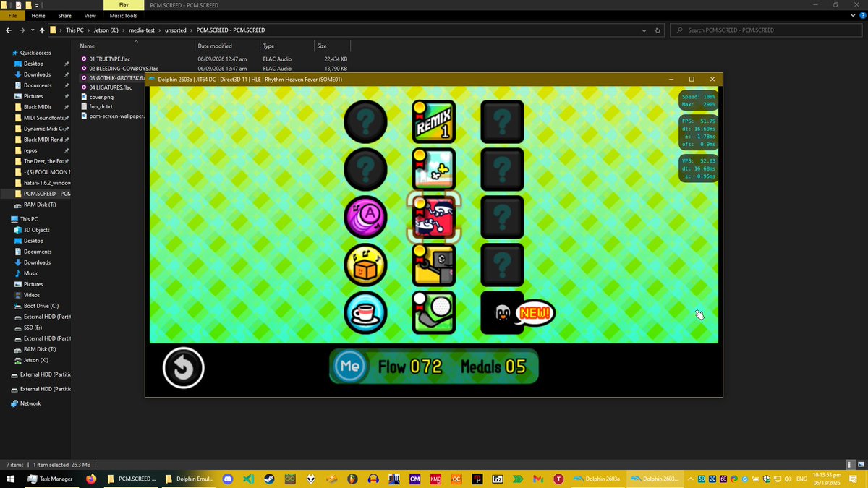Screen dimensions: 868x488
Task: Click the VPS: 52.03 overlay stat
Action: [x=699, y=160]
